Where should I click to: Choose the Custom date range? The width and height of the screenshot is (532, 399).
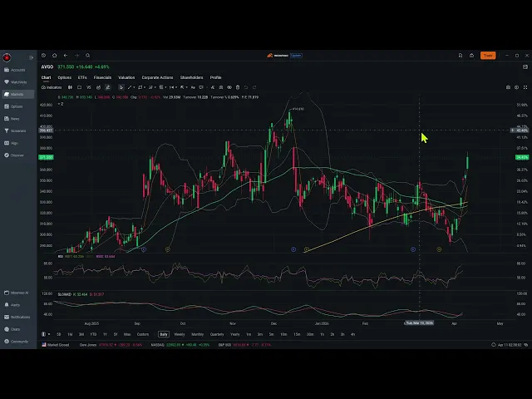(143, 334)
